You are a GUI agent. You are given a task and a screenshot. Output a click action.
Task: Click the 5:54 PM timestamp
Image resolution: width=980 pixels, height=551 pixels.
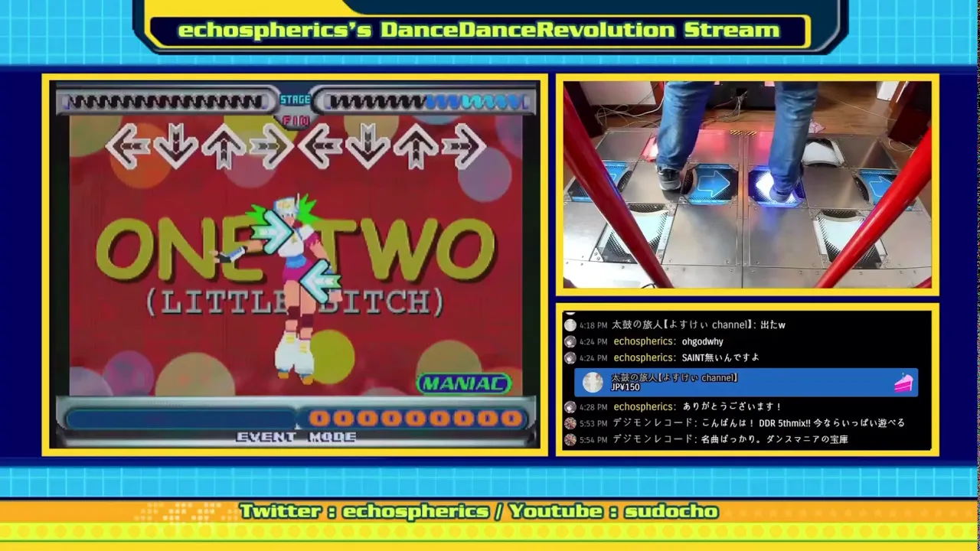click(593, 439)
